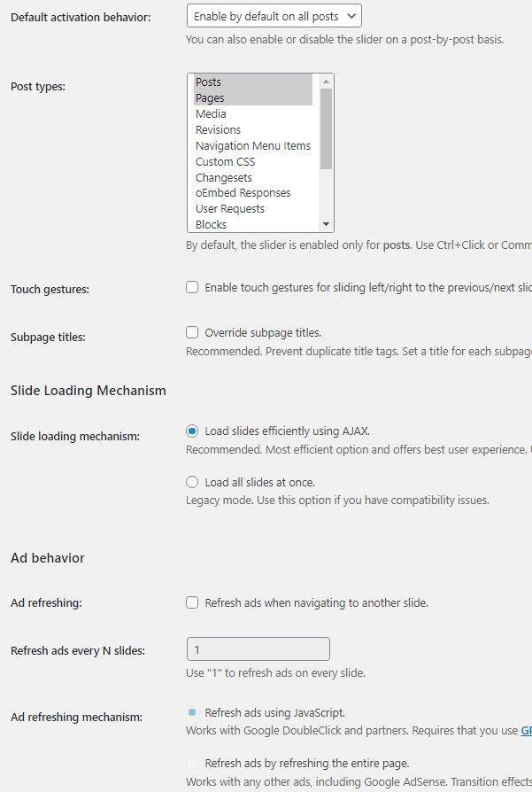Click the Refresh ads every N slides field
Screen dimensions: 532x792
tap(258, 649)
